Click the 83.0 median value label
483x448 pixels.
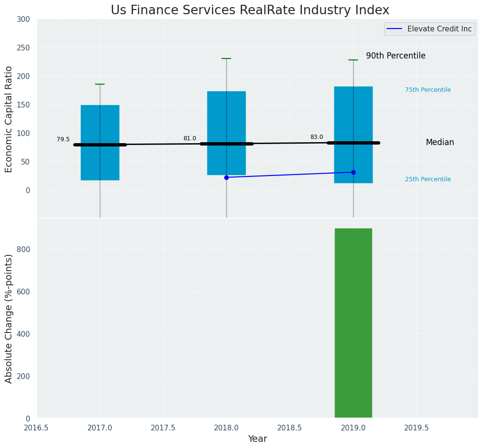pos(317,137)
